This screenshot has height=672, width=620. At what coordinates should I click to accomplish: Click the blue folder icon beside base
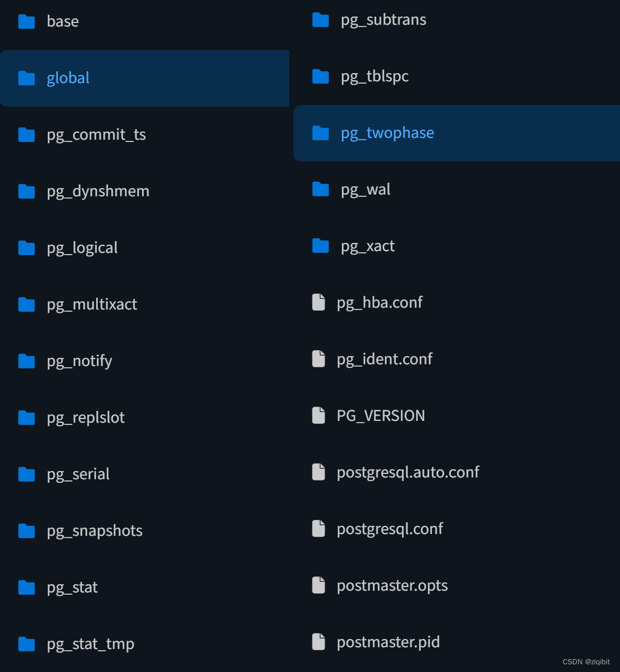pyautogui.click(x=27, y=21)
